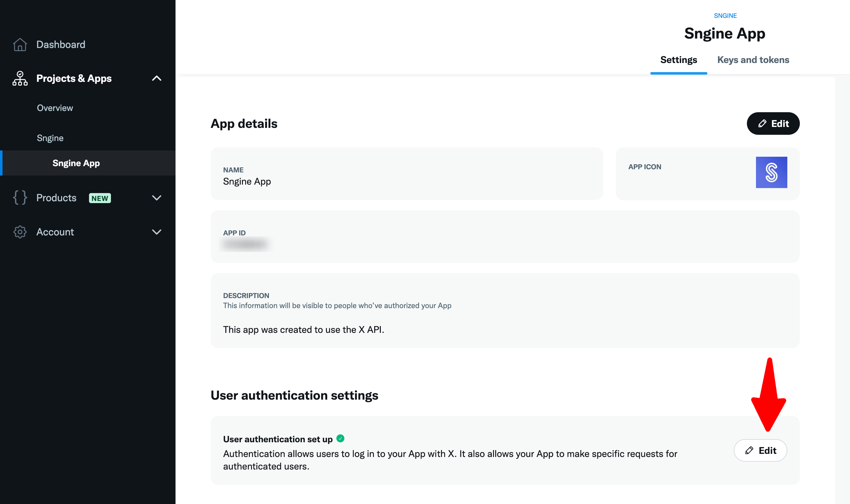Expand the Products menu chevron
The image size is (850, 504).
[156, 198]
